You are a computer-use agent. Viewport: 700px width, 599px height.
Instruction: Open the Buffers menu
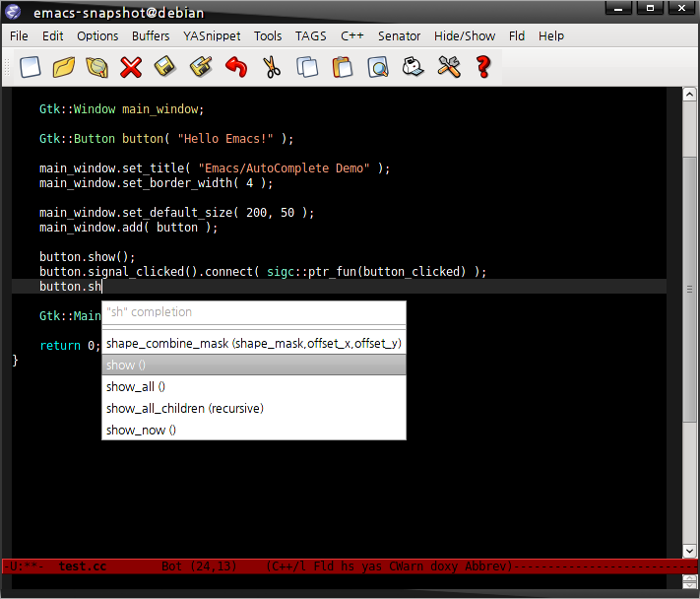click(151, 35)
